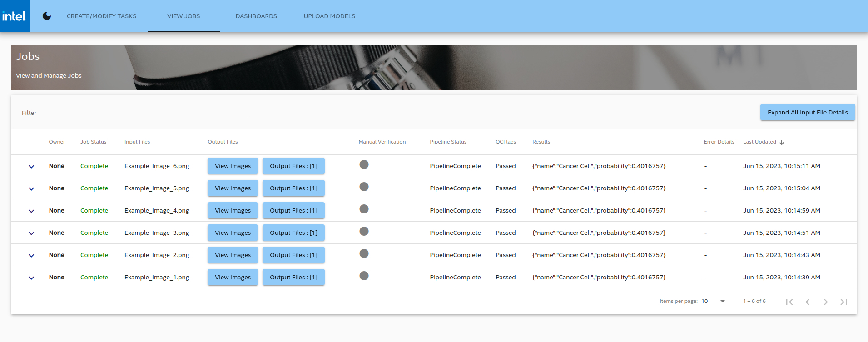Expand details for Example_Image_2.png row

click(31, 255)
